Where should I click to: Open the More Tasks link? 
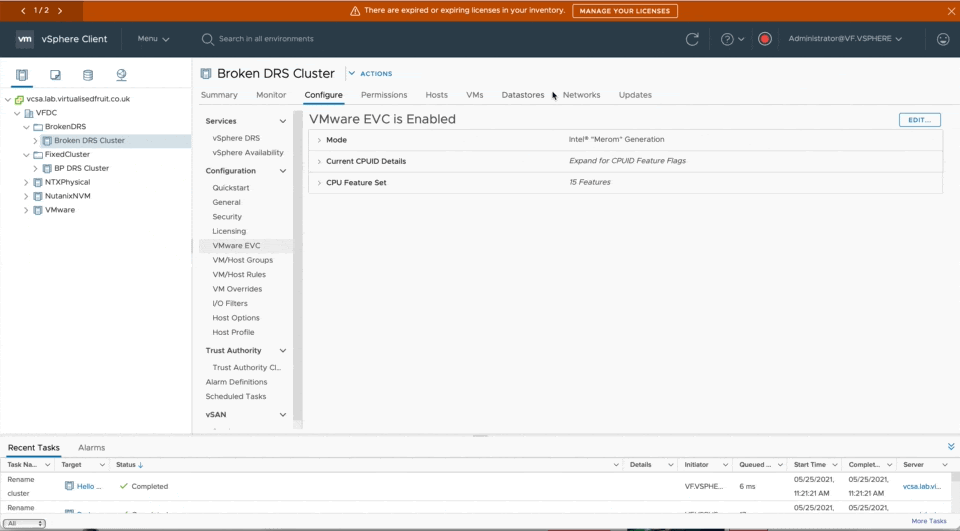929,521
